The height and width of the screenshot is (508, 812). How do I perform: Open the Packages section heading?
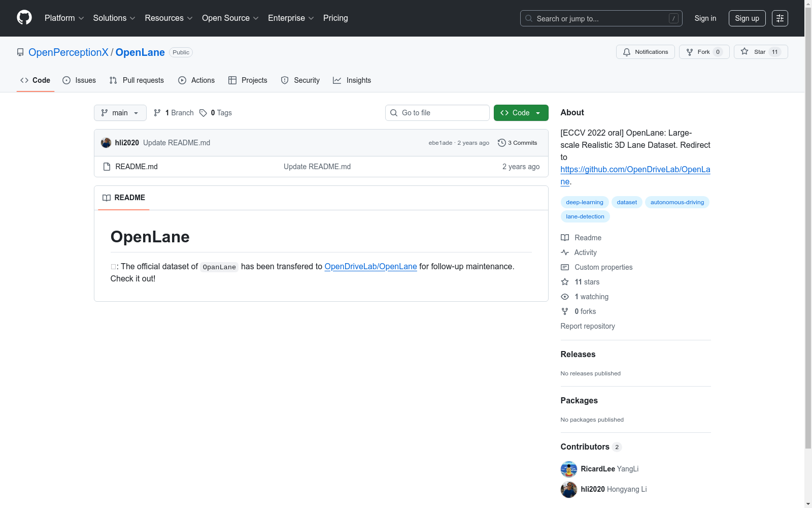(579, 401)
